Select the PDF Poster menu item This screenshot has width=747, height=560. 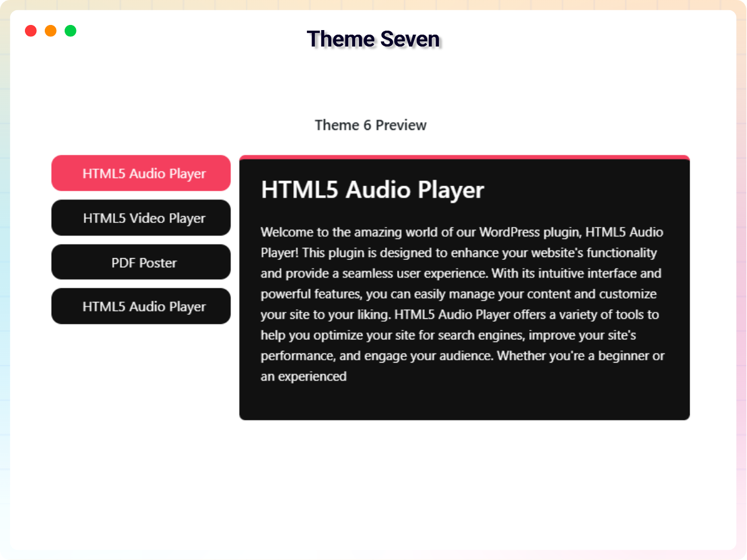coord(141,262)
